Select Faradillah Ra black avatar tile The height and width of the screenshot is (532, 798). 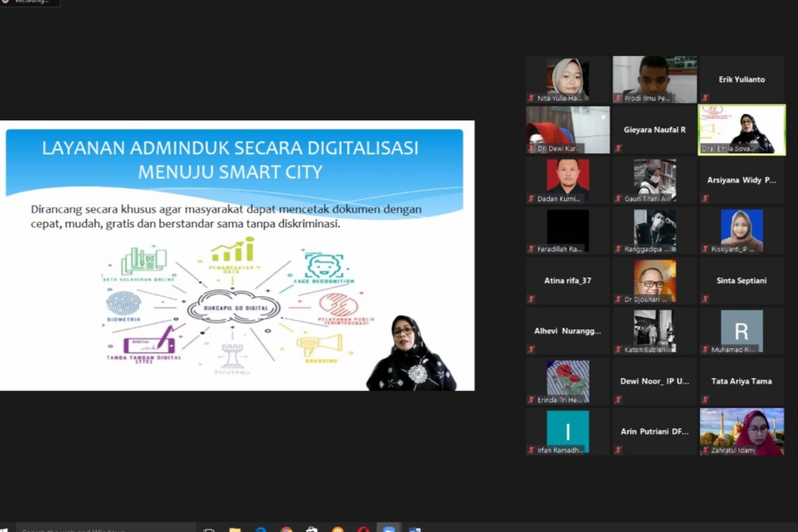pos(568,230)
